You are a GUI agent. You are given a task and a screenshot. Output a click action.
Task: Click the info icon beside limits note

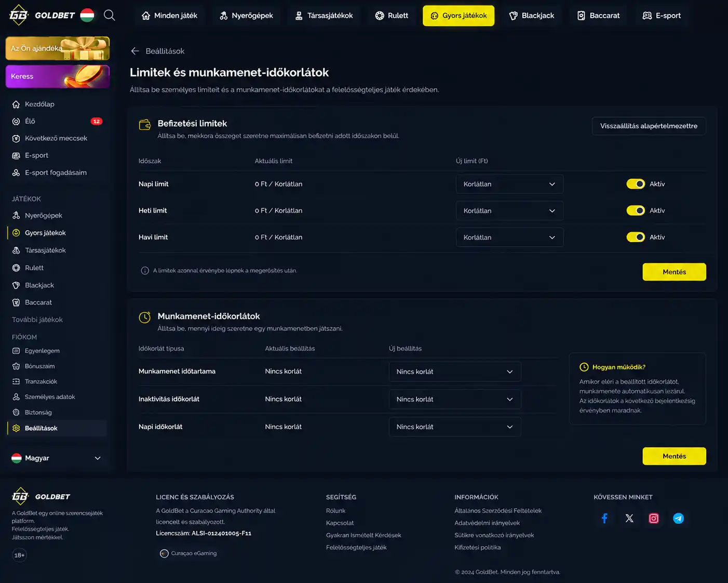coord(145,271)
